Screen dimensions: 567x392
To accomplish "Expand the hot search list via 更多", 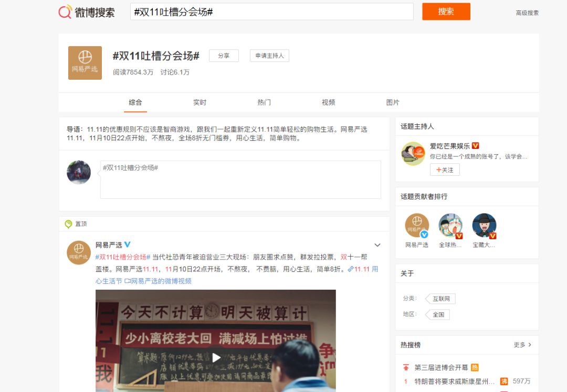I will click(x=522, y=345).
